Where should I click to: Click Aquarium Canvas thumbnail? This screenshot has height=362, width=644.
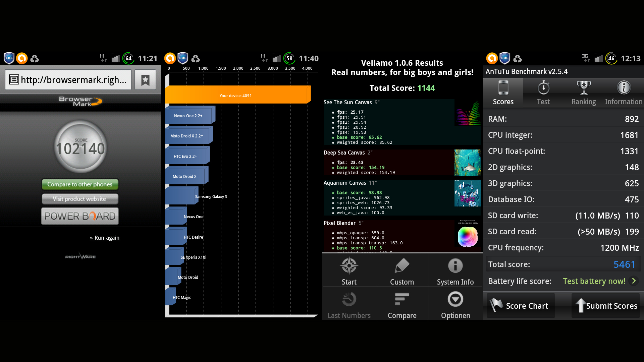[468, 193]
